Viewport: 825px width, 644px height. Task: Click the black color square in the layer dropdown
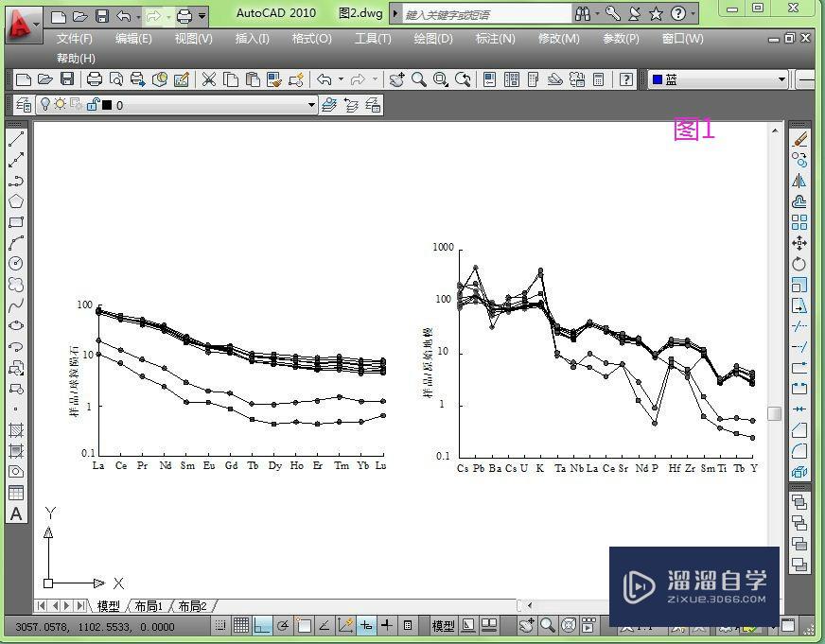pyautogui.click(x=107, y=105)
